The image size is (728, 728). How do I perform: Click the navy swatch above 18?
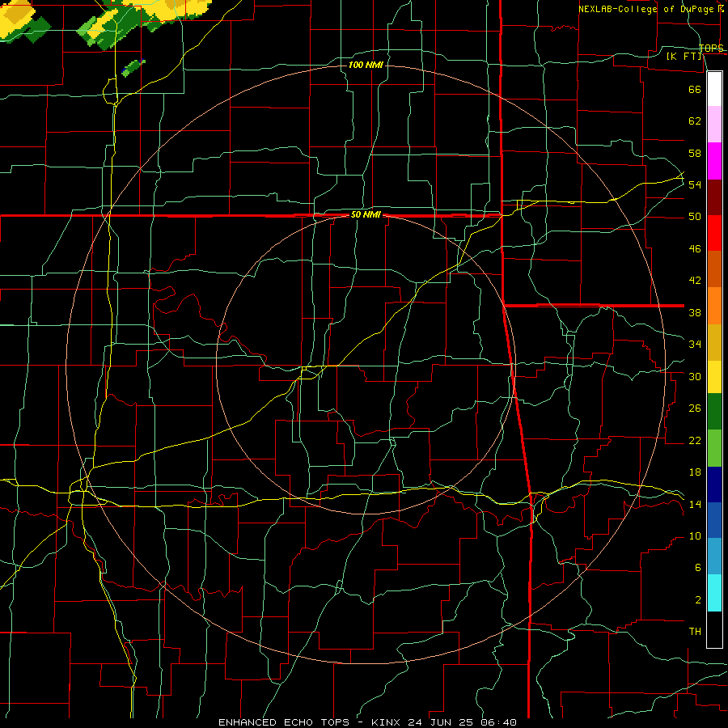(x=714, y=485)
